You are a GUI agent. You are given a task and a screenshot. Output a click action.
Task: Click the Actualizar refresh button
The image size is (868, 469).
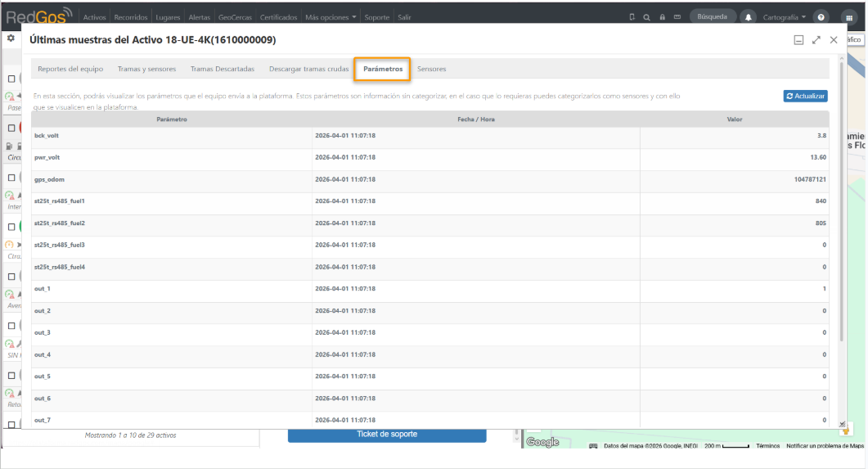click(806, 96)
